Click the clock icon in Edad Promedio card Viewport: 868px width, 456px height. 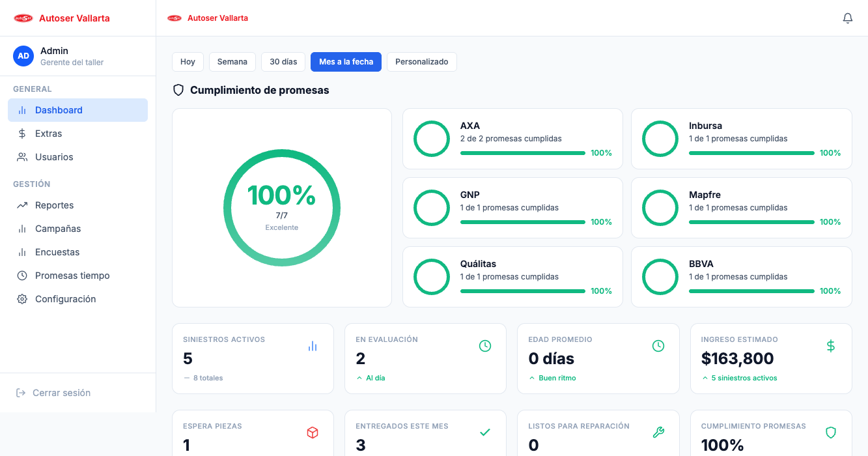click(658, 346)
